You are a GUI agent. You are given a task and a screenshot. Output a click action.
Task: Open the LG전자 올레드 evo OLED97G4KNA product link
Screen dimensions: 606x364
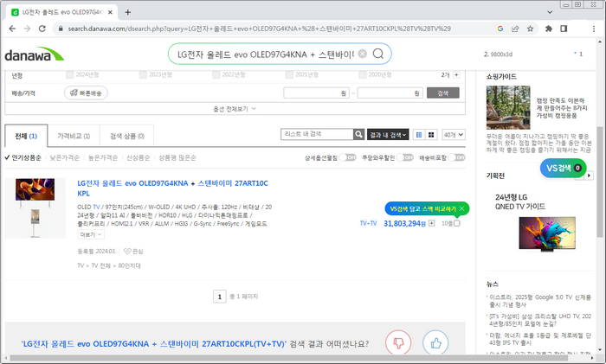click(172, 188)
